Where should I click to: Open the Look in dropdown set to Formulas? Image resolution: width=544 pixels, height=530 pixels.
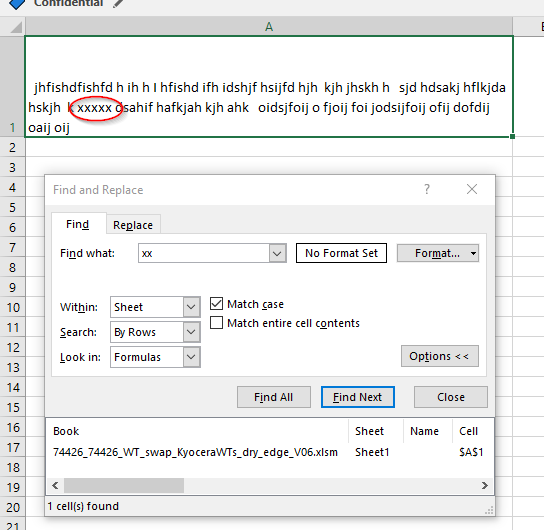(155, 357)
